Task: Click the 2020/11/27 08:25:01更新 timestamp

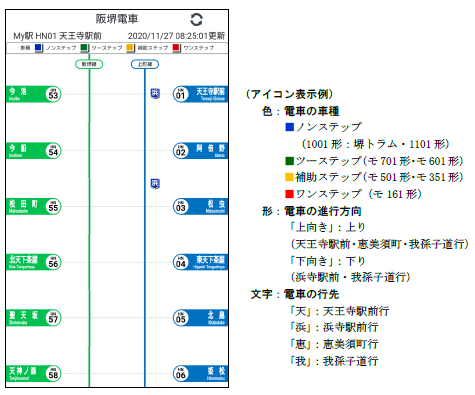Action: (176, 36)
